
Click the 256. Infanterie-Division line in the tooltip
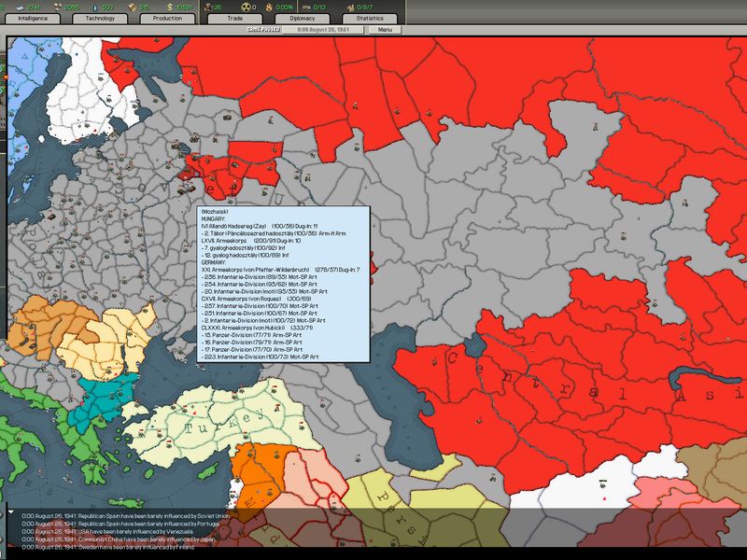[259, 276]
